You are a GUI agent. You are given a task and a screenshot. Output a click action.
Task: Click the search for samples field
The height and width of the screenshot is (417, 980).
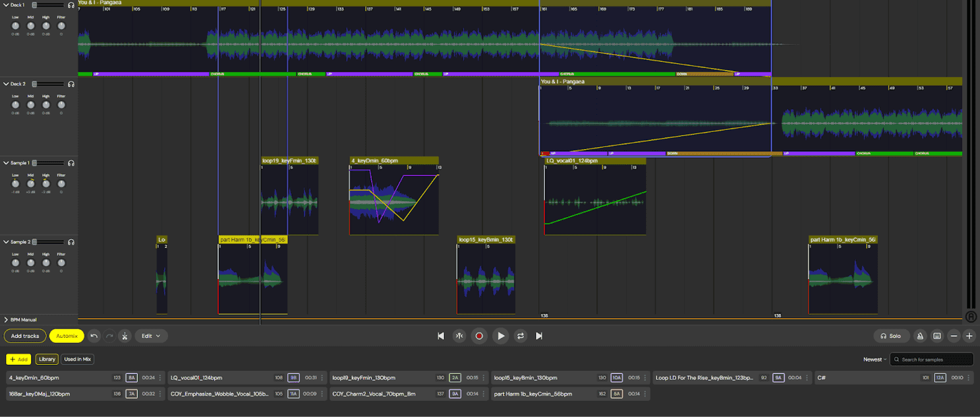[x=931, y=359]
